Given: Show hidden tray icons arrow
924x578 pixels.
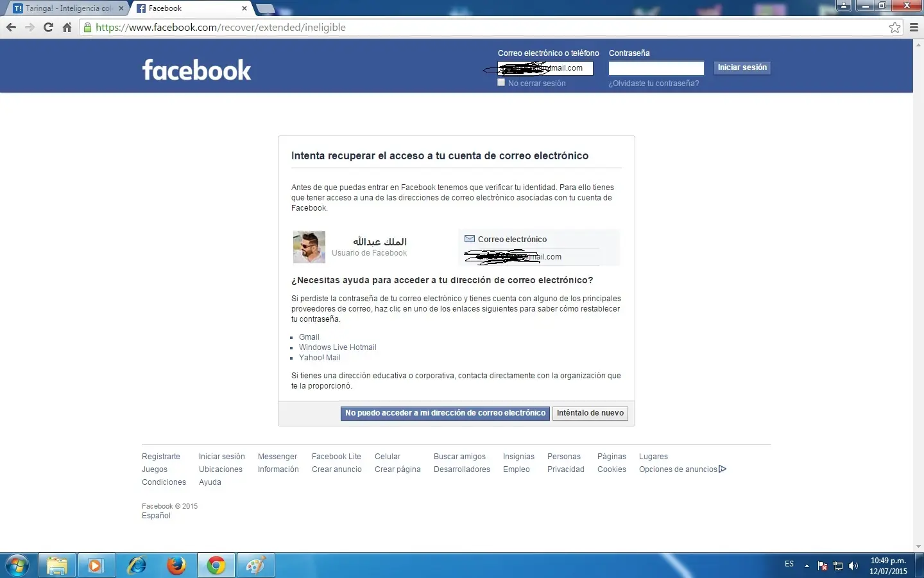Looking at the screenshot, I should click(807, 566).
